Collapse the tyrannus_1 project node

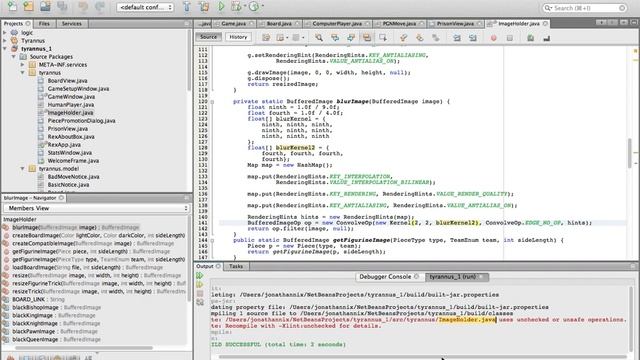pos(5,49)
